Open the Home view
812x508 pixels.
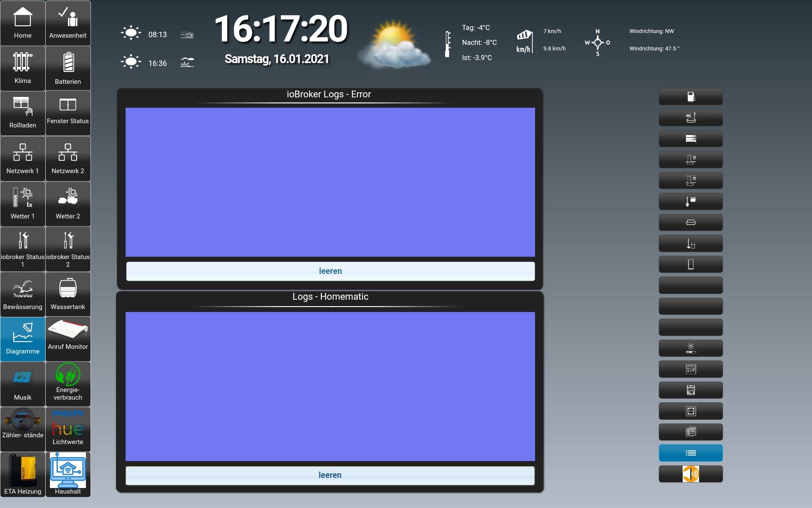tap(23, 23)
